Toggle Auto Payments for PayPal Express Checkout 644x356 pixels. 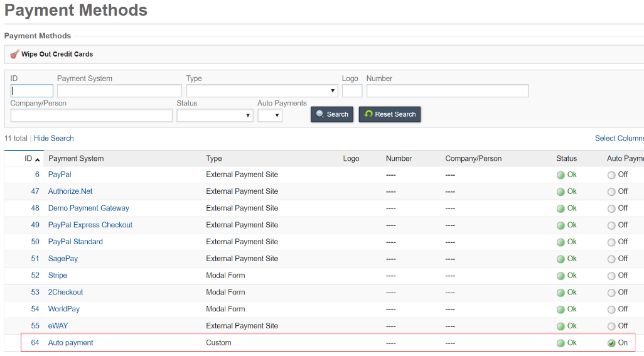pyautogui.click(x=611, y=226)
